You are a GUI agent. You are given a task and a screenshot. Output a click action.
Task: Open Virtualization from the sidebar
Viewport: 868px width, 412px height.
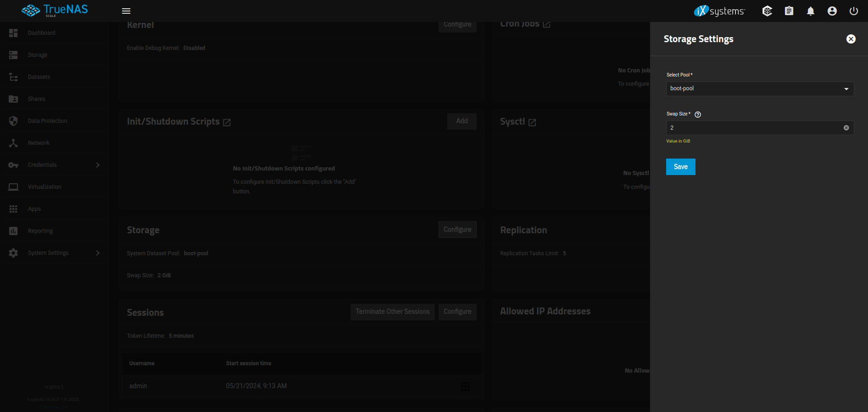pyautogui.click(x=45, y=187)
